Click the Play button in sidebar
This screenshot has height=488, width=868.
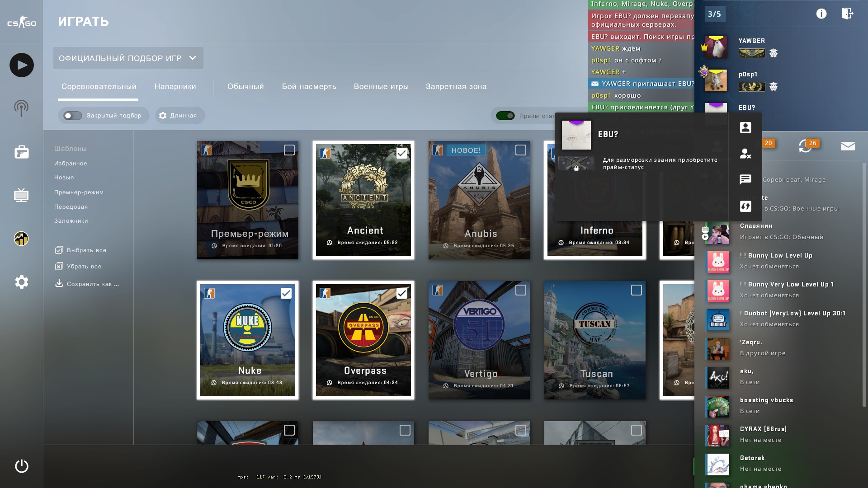(21, 65)
